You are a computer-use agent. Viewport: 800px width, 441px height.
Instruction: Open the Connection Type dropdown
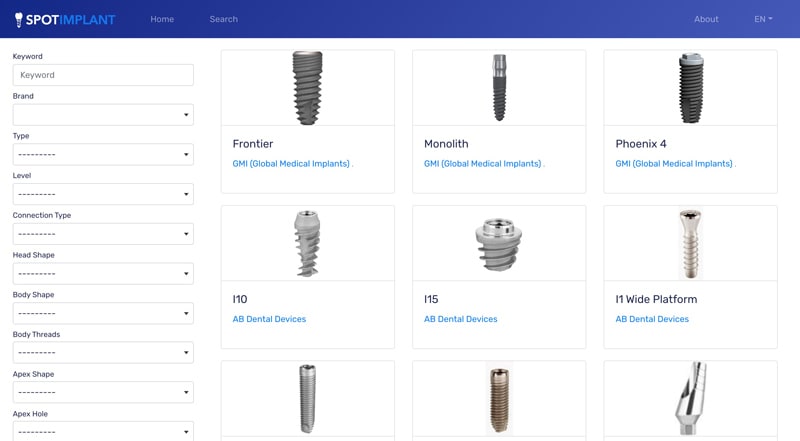tap(103, 234)
